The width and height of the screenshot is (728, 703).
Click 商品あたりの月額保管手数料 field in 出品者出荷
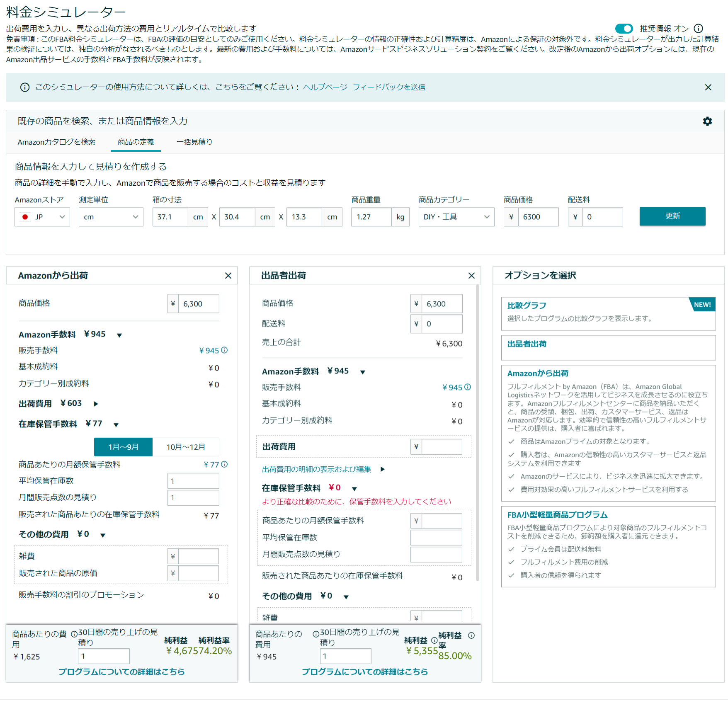[442, 521]
